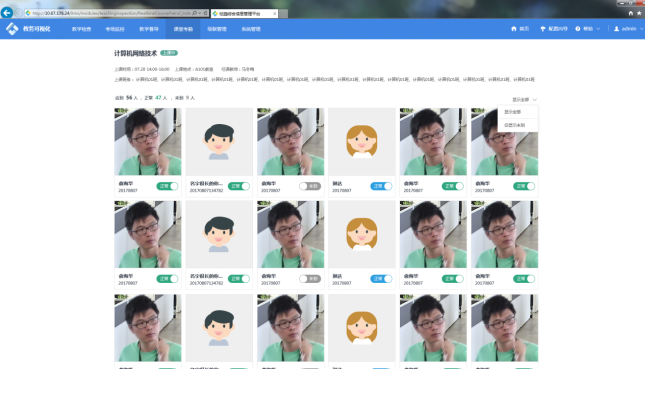
Task: Click the green status badge beside 计算机网络技术
Action: coord(169,53)
